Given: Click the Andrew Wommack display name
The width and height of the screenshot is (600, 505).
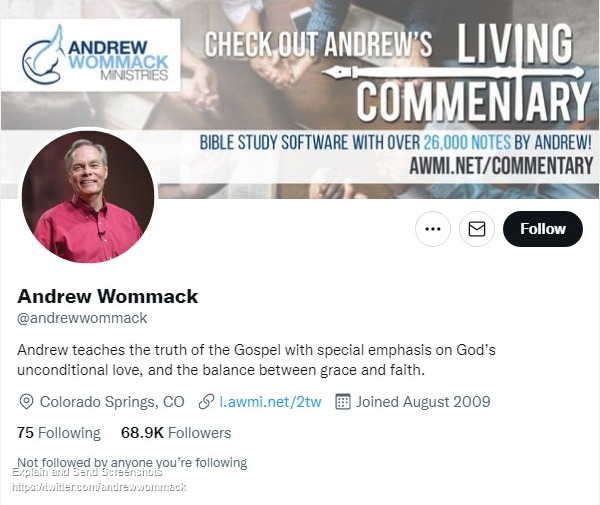Looking at the screenshot, I should tap(108, 296).
